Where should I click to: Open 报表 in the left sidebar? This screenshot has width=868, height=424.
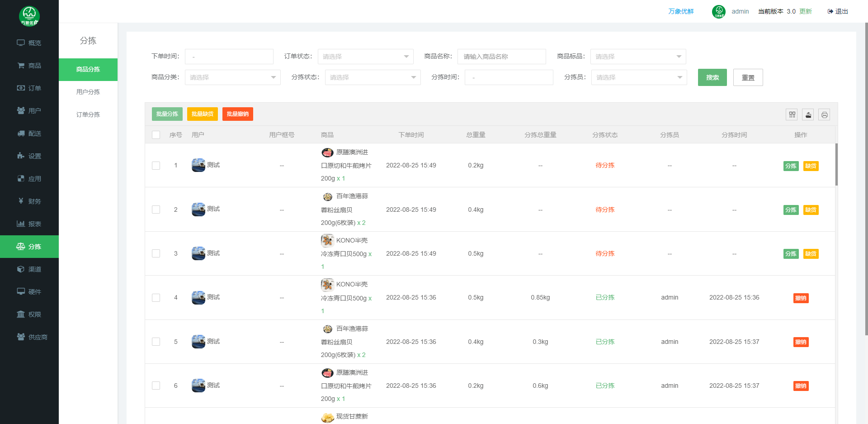(29, 224)
